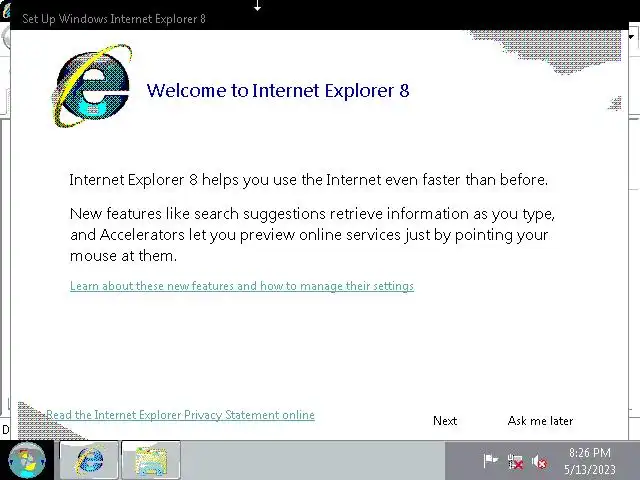Open Internet Explorer from the taskbar
Screen dimensions: 640x480
[89, 460]
